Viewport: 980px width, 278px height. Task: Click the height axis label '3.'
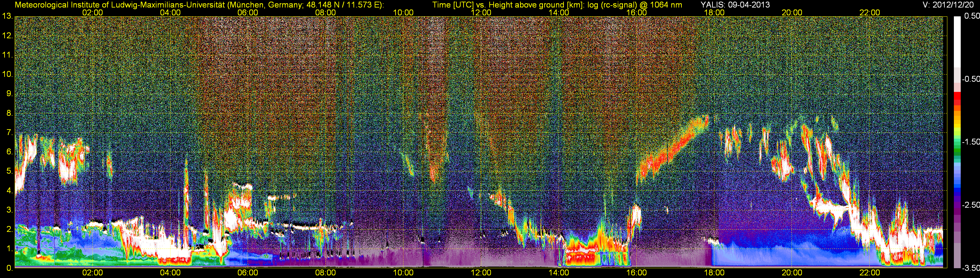(9, 210)
